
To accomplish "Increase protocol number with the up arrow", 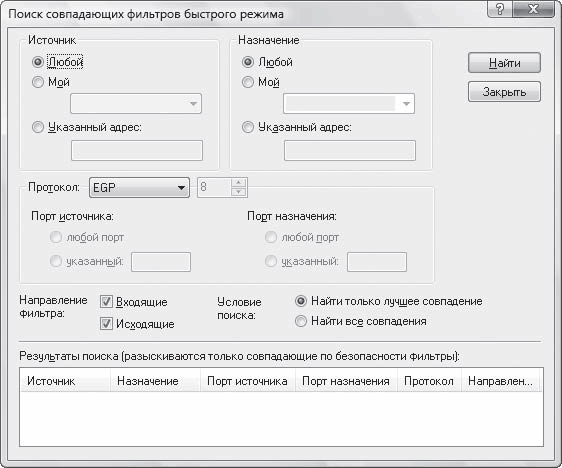I will coord(239,183).
